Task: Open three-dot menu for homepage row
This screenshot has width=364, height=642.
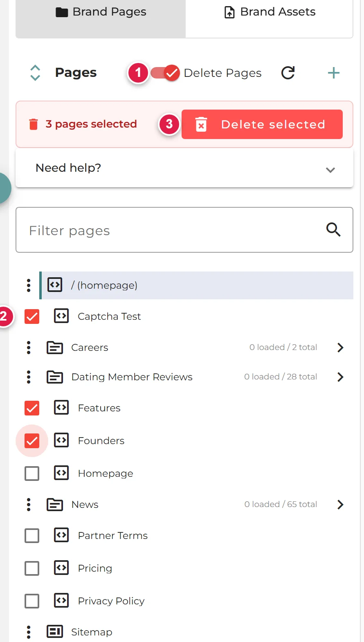Action: pos(29,285)
